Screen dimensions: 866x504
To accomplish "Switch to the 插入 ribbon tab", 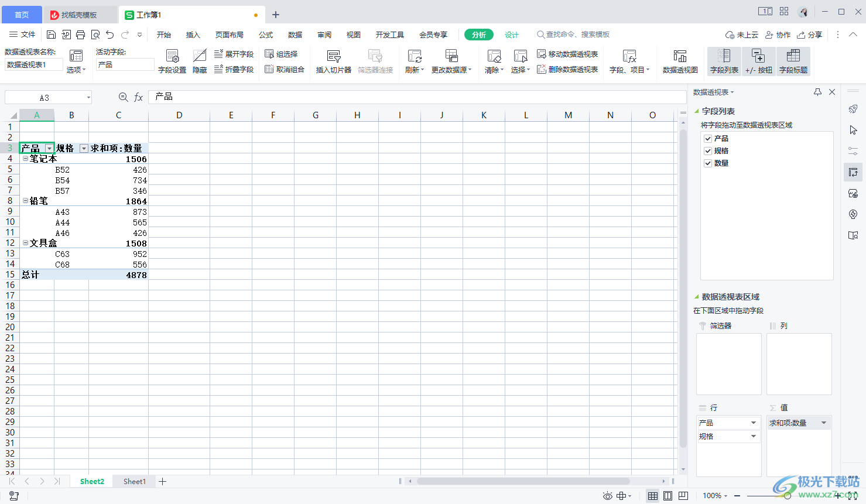I will click(193, 35).
